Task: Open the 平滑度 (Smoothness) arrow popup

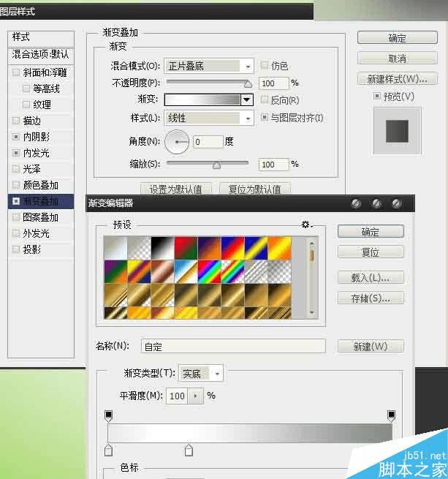Action: 195,396
